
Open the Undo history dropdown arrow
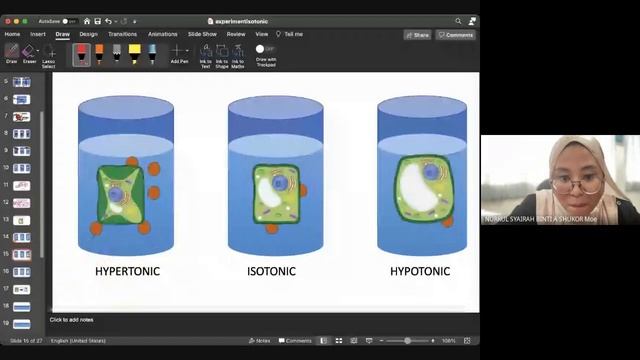(116, 21)
